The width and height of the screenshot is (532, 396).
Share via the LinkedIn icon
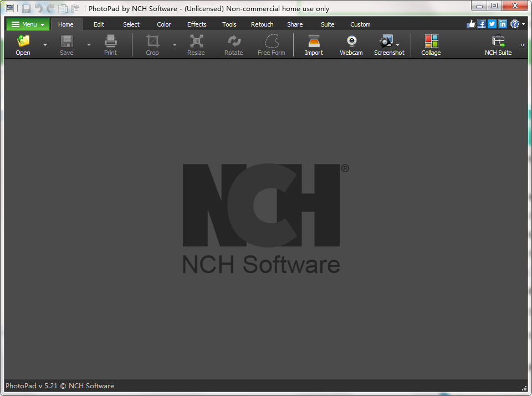tap(503, 24)
